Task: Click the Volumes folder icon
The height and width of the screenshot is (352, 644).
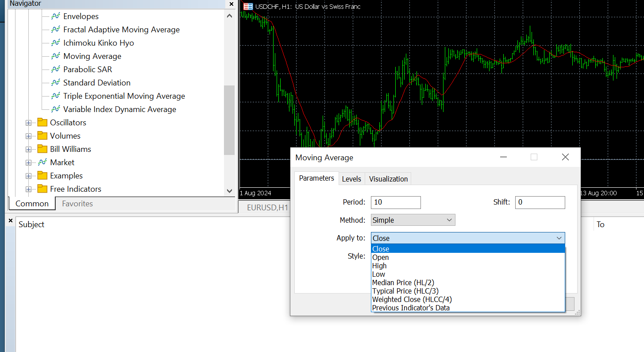Action: [x=42, y=136]
